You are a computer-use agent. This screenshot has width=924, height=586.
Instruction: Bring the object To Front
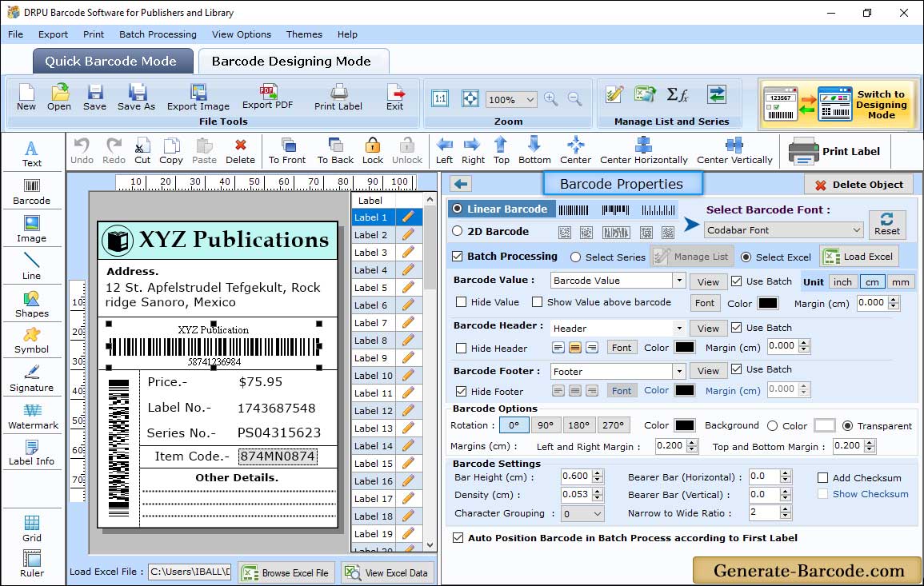287,151
